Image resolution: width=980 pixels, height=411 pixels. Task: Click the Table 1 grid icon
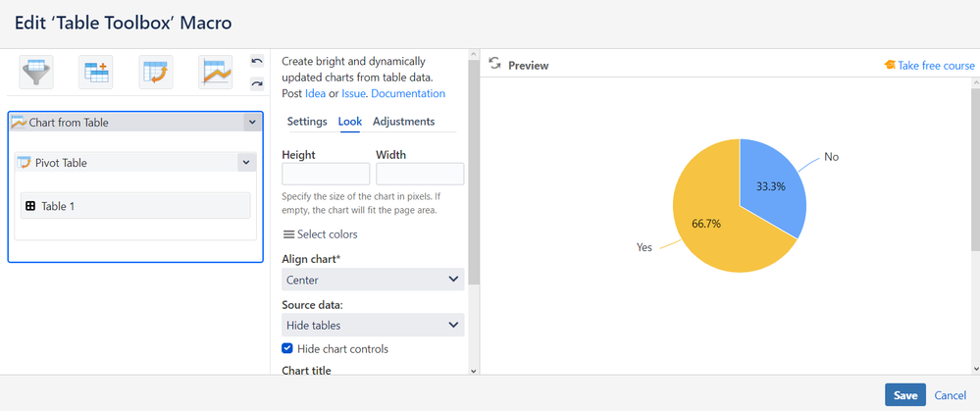click(30, 206)
